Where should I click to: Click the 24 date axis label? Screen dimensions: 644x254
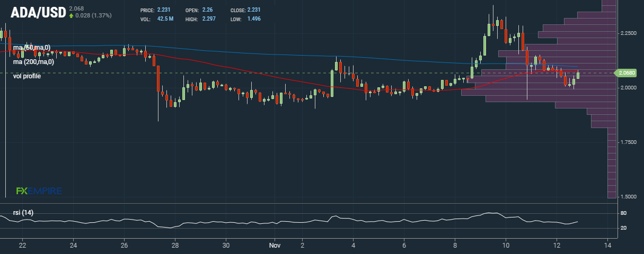(x=73, y=246)
